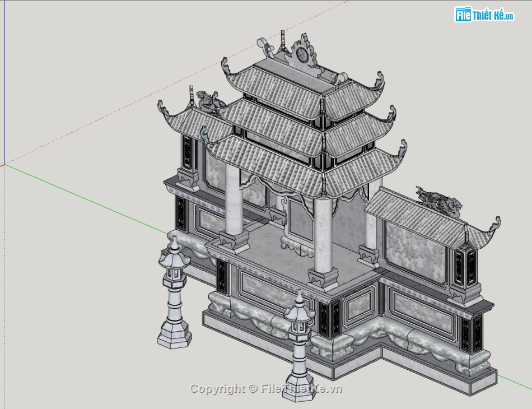Pick the dragon statue atop right wall roof

[438, 203]
